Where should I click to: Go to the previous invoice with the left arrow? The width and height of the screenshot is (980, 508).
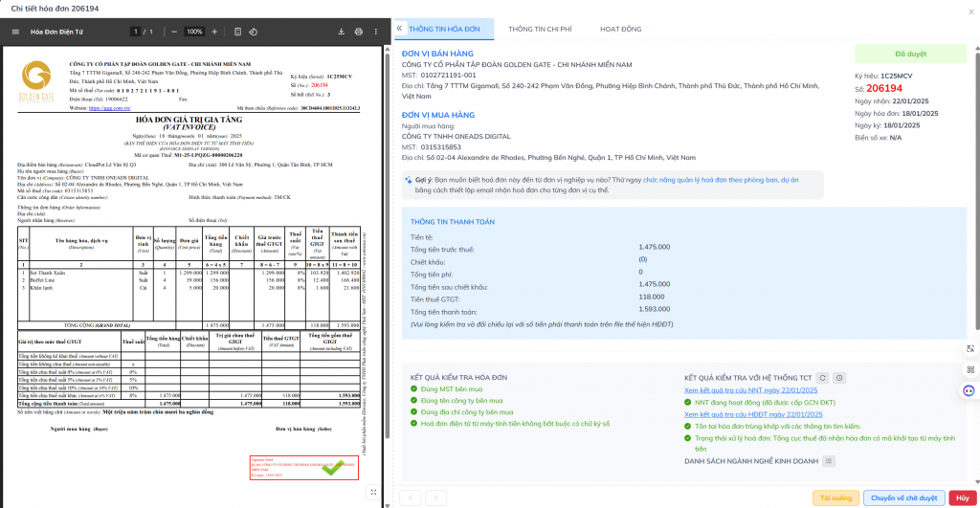click(x=410, y=498)
